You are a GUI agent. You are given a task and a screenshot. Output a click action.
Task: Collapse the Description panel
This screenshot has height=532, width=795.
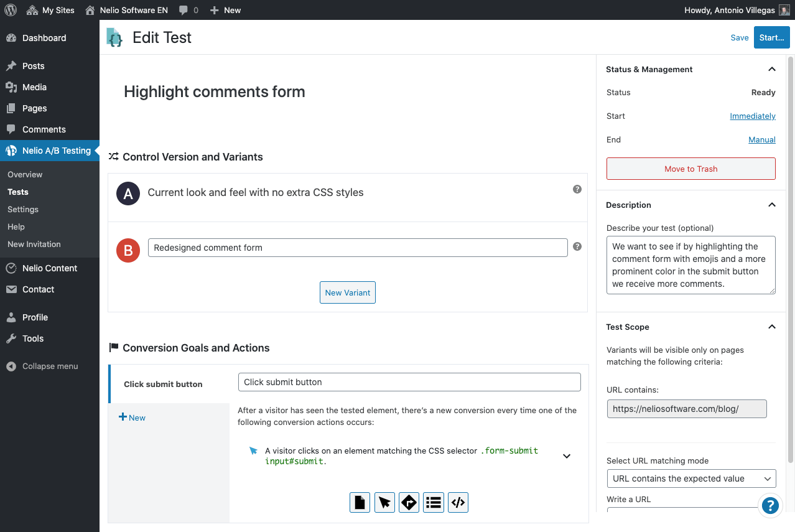pyautogui.click(x=772, y=205)
